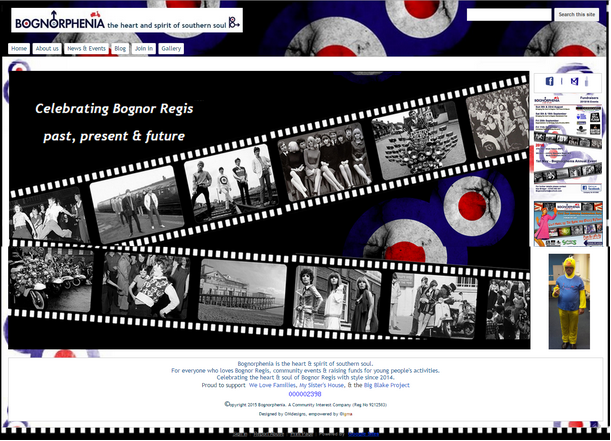611x441 pixels.
Task: Click the scooter with many mirrors photo
Action: 418,140
